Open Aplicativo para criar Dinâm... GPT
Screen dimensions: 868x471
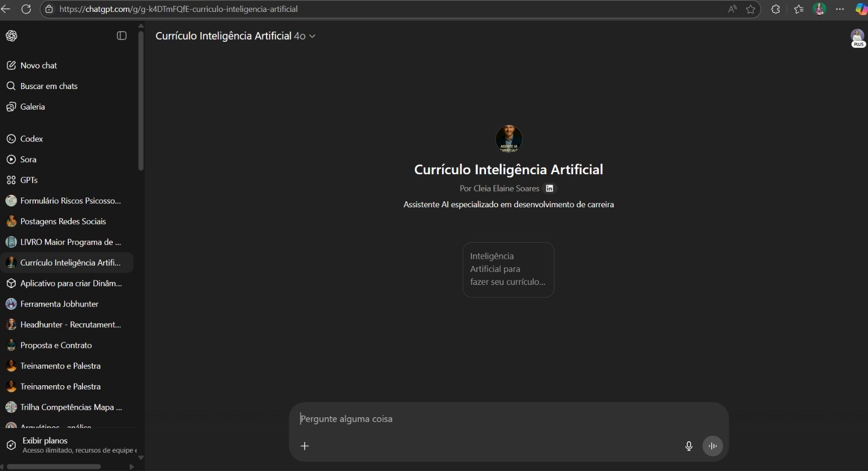coord(67,283)
